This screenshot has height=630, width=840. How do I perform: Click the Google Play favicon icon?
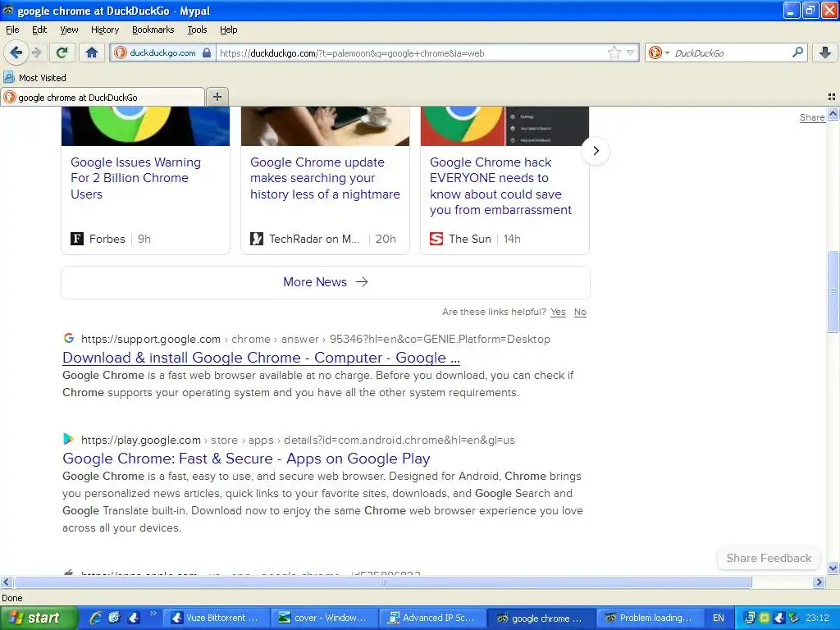69,439
